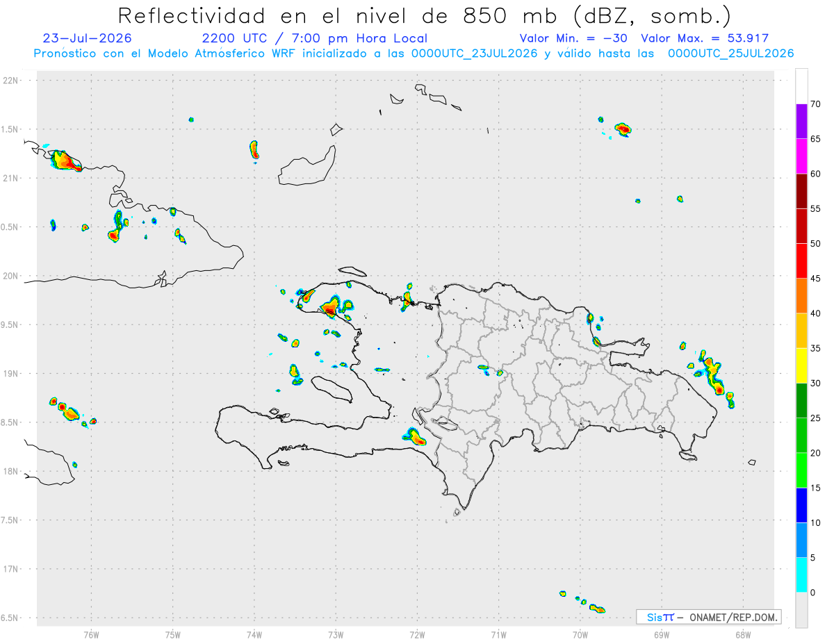This screenshot has height=644, width=834.
Task: Click the red 45–50 dBZ colorbar segment
Action: [801, 261]
